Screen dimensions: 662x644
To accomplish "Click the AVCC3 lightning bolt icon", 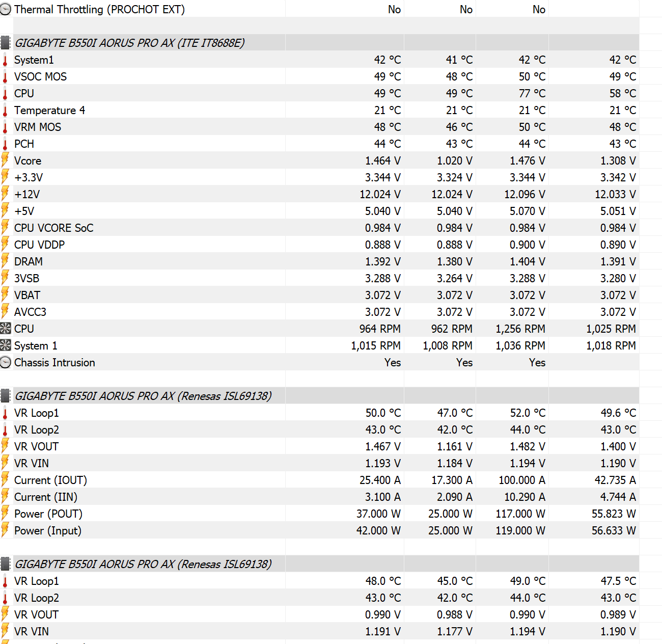I will [5, 311].
